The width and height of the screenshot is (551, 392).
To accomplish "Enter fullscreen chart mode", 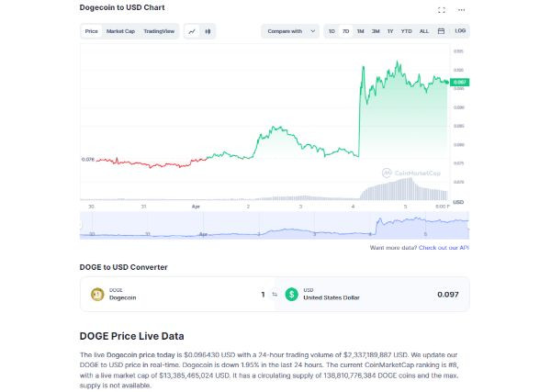I will coord(442,9).
